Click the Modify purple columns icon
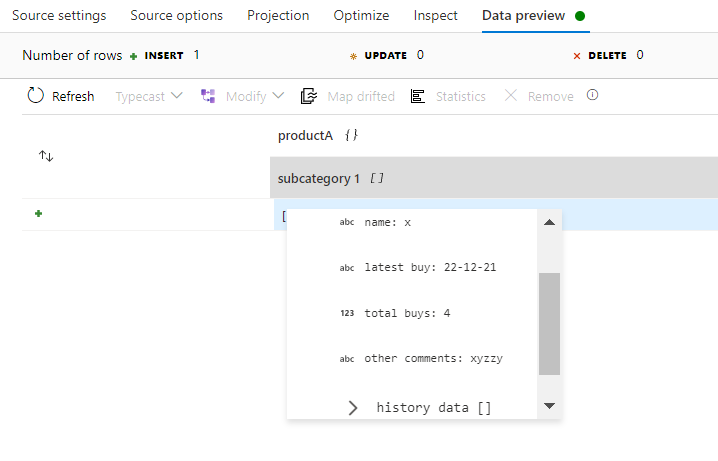Image resolution: width=718 pixels, height=461 pixels. pyautogui.click(x=208, y=96)
